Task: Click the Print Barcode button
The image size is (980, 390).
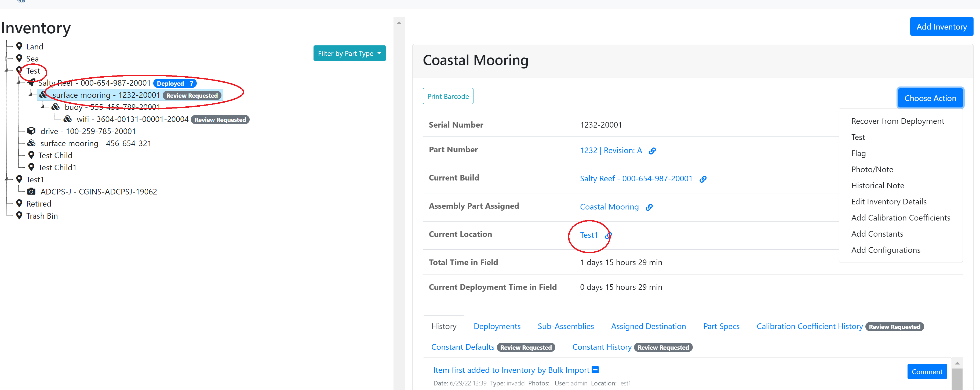Action: click(x=448, y=96)
